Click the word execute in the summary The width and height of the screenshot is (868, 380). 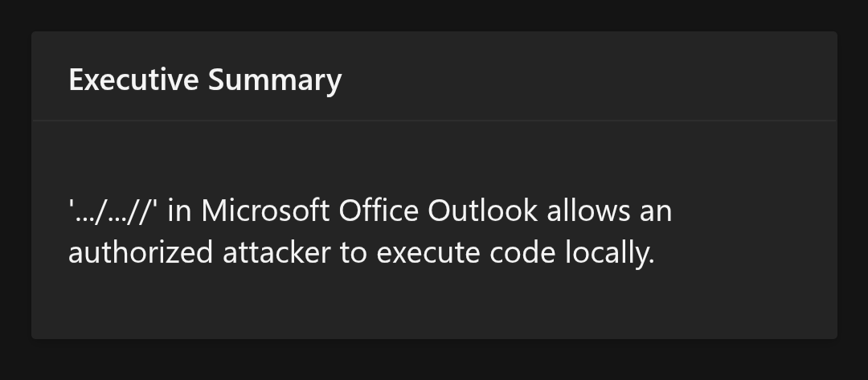coord(428,254)
